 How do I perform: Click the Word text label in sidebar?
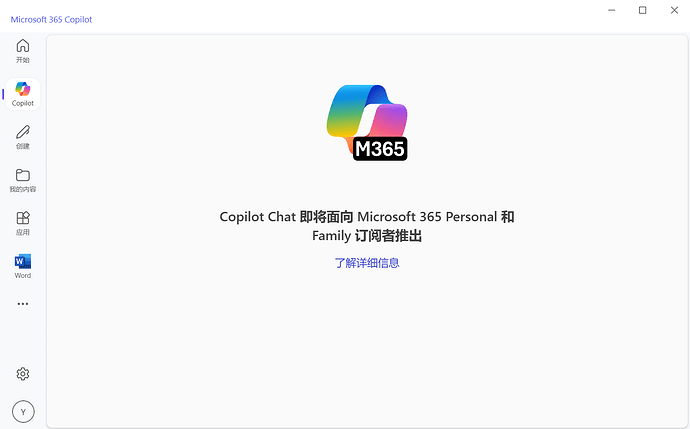[x=22, y=275]
